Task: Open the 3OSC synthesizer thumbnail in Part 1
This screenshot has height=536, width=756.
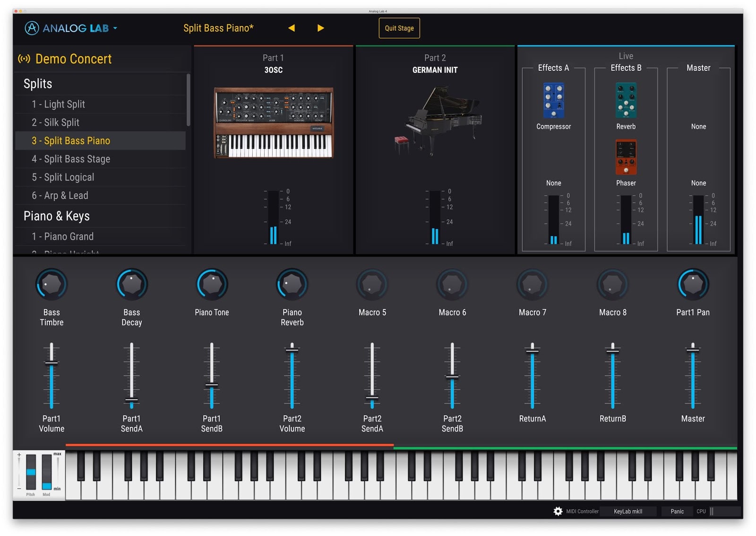Action: pyautogui.click(x=274, y=122)
